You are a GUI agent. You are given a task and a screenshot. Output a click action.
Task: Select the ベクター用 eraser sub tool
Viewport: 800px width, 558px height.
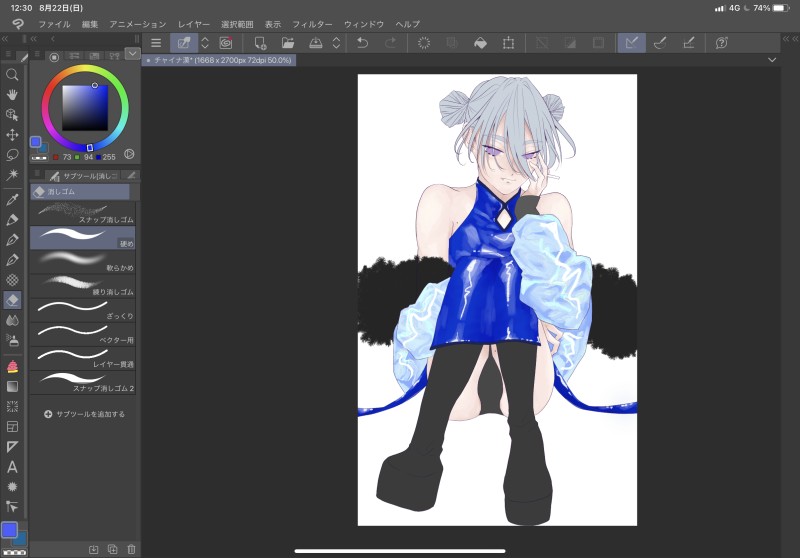click(83, 334)
